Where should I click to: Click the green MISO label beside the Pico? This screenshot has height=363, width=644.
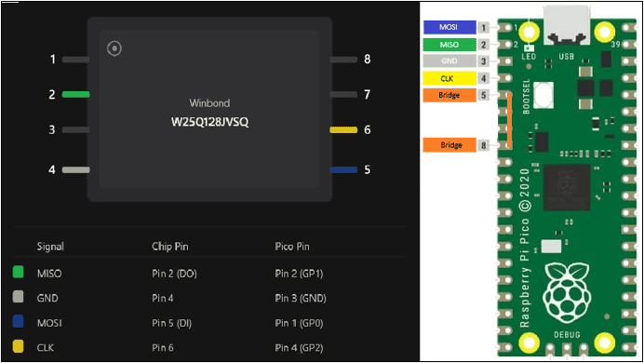tap(449, 45)
